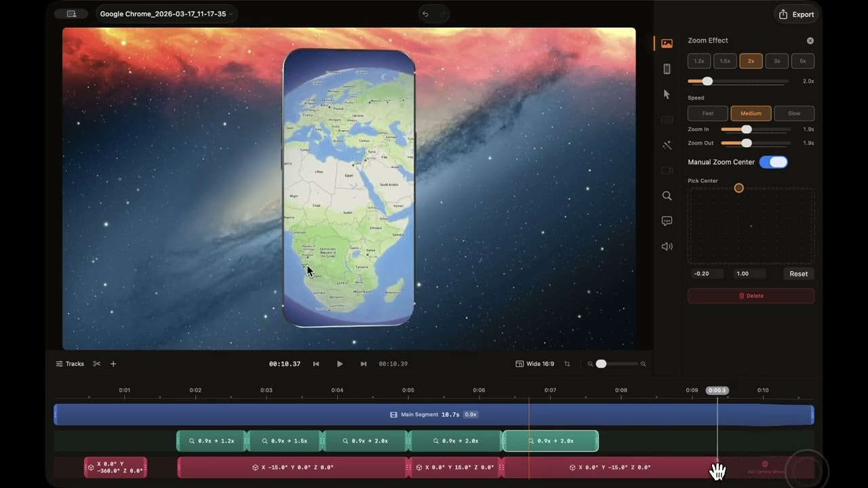
Task: Enable the Fast zoom speed option
Action: 707,113
